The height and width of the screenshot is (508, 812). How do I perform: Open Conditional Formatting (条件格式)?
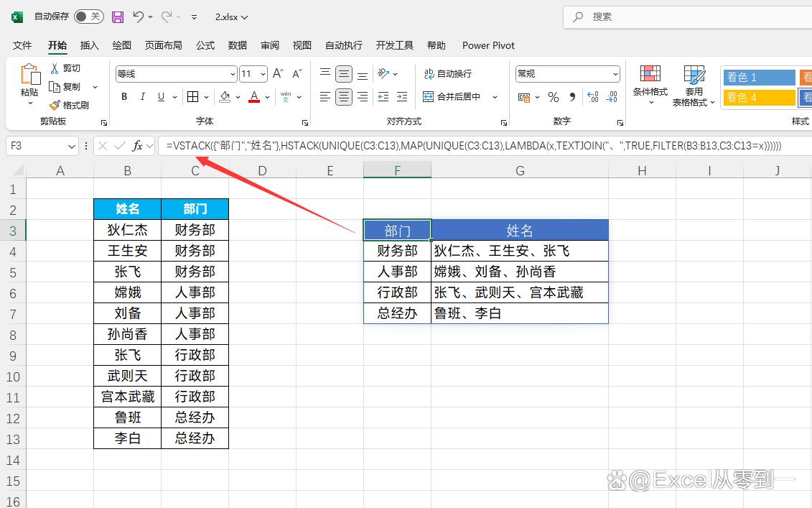(650, 85)
